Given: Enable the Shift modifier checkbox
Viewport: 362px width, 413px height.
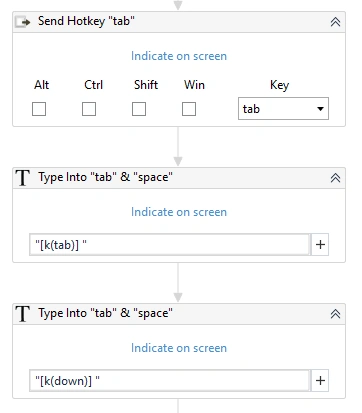Looking at the screenshot, I should click(139, 109).
